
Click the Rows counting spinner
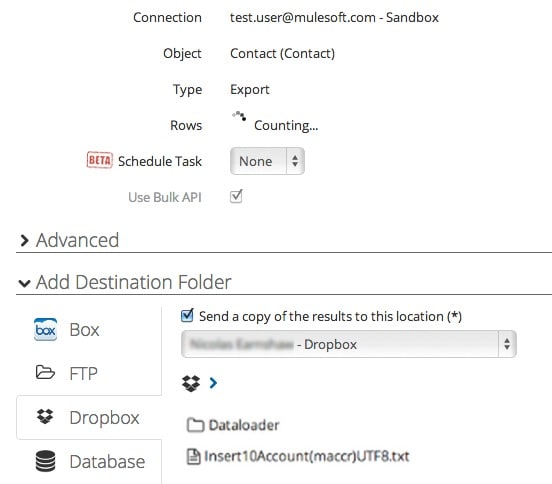point(239,116)
